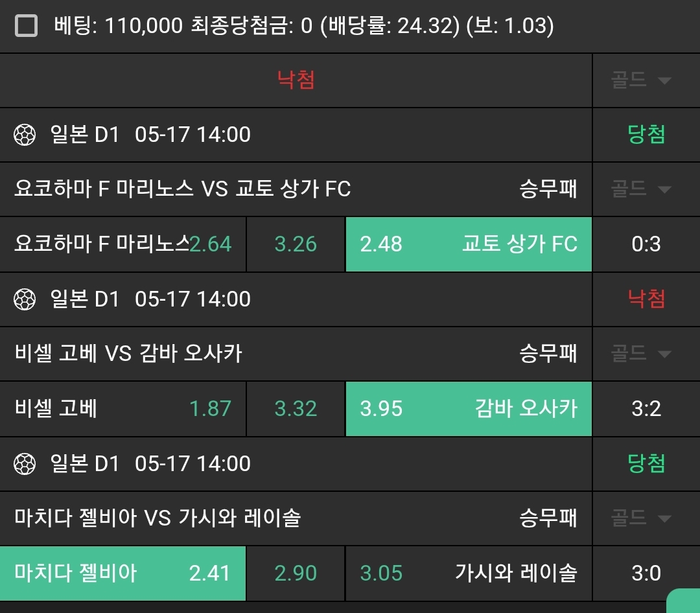This screenshot has width=700, height=613.
Task: Select 요코하마 F 마리노스 home odds 2.64
Action: tap(123, 244)
